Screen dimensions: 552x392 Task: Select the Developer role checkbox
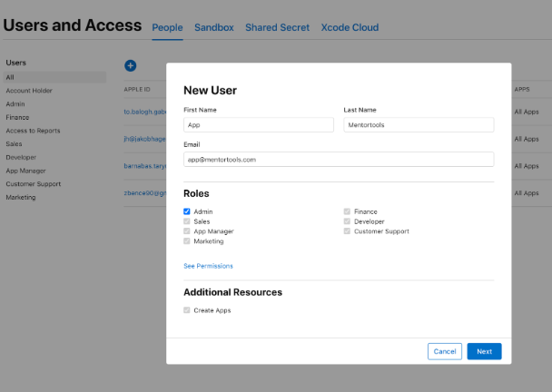(x=347, y=221)
